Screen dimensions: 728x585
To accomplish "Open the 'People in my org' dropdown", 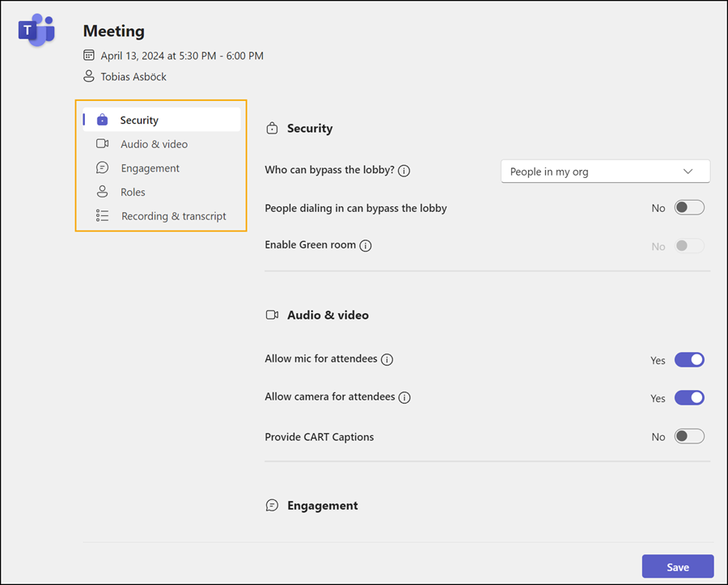I will click(x=605, y=172).
